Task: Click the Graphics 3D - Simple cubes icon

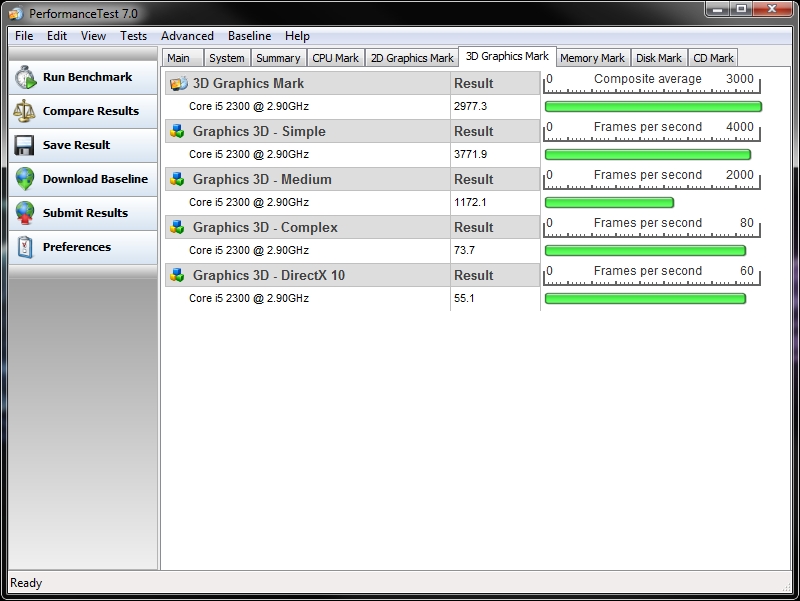Action: click(177, 131)
